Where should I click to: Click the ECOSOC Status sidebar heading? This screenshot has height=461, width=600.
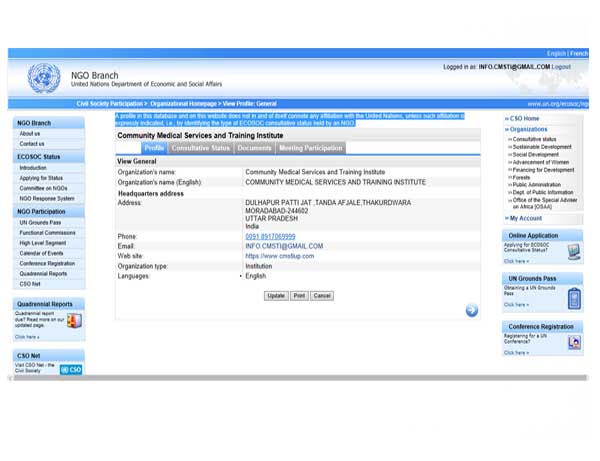[x=39, y=157]
